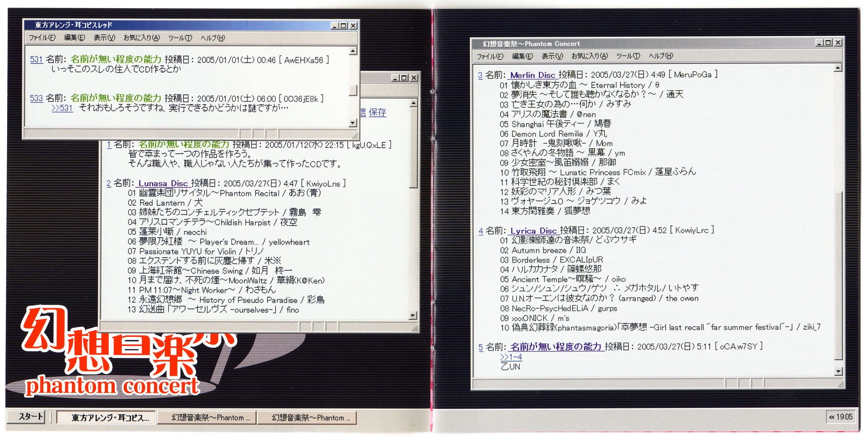Viewport: 868px width, 442px height.
Task: Click the Lunasa Disc name link
Action: 162,183
